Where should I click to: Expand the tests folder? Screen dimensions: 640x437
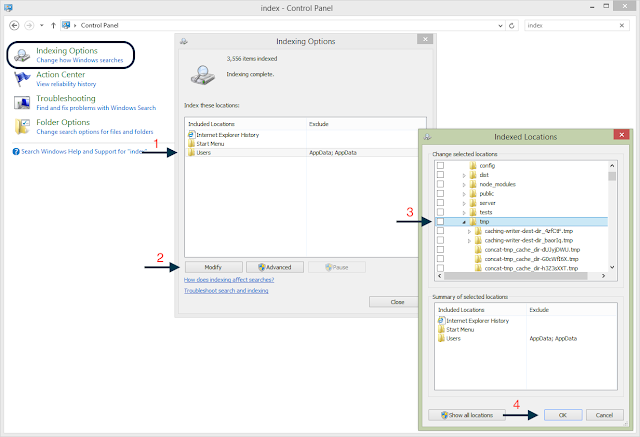click(464, 213)
